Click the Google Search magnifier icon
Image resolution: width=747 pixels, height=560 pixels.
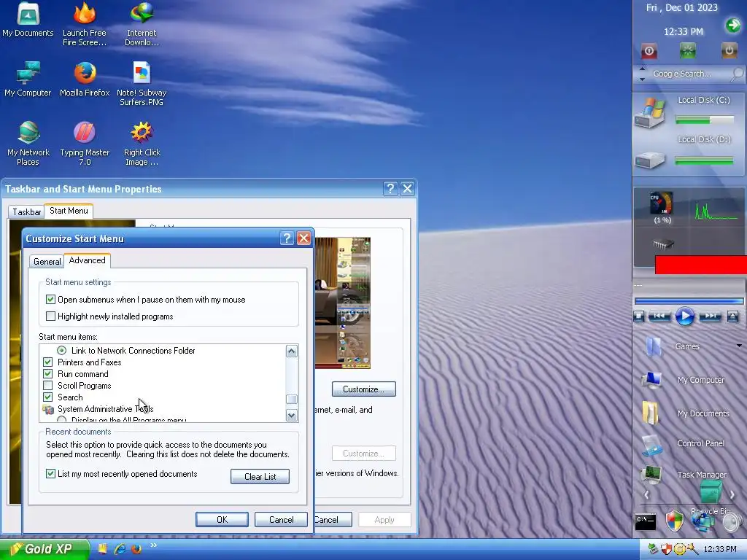[737, 74]
